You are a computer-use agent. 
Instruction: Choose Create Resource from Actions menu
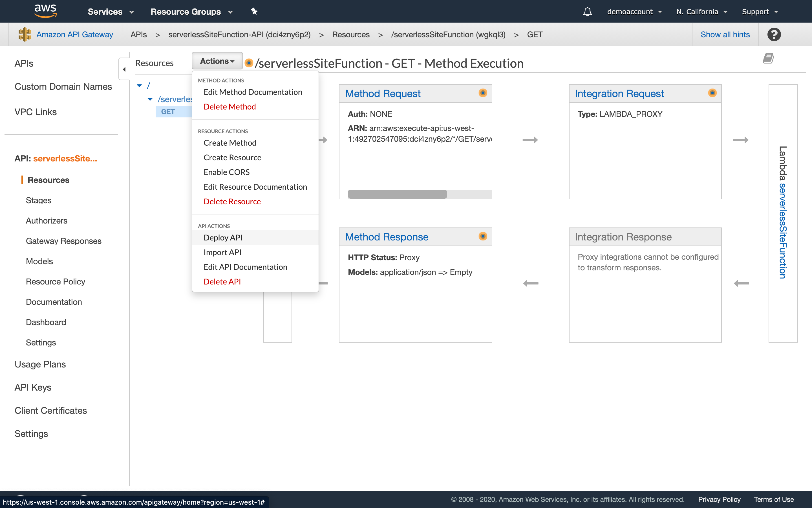(x=232, y=157)
